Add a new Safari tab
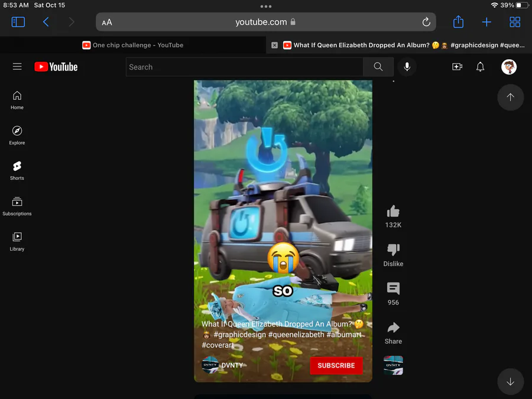The image size is (532, 399). tap(486, 22)
